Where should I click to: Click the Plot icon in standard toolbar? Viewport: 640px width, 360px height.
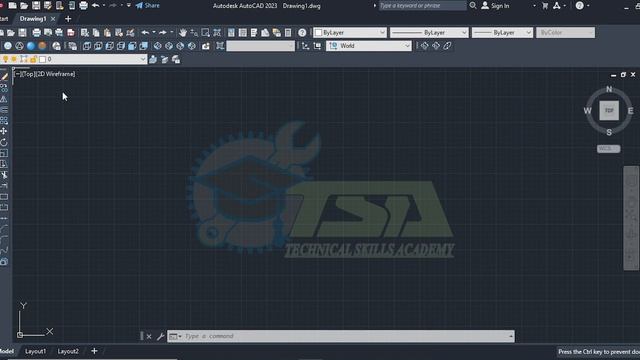pos(36,33)
